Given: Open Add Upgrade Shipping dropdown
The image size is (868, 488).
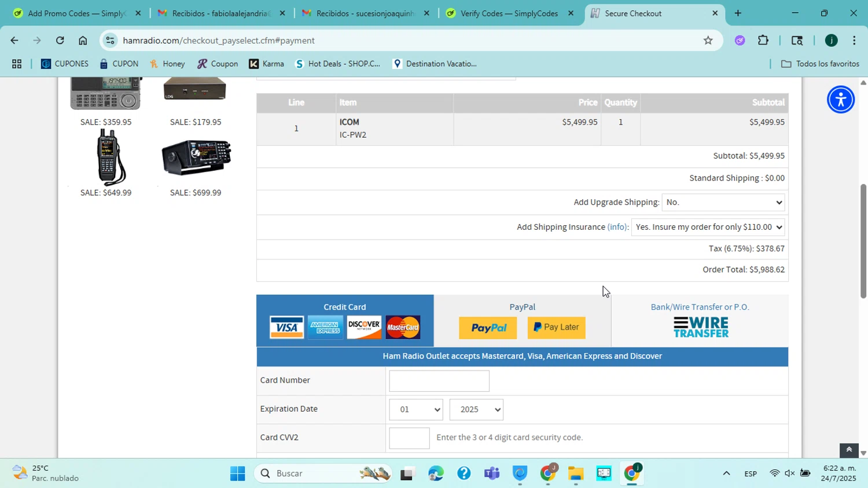Looking at the screenshot, I should click(723, 203).
